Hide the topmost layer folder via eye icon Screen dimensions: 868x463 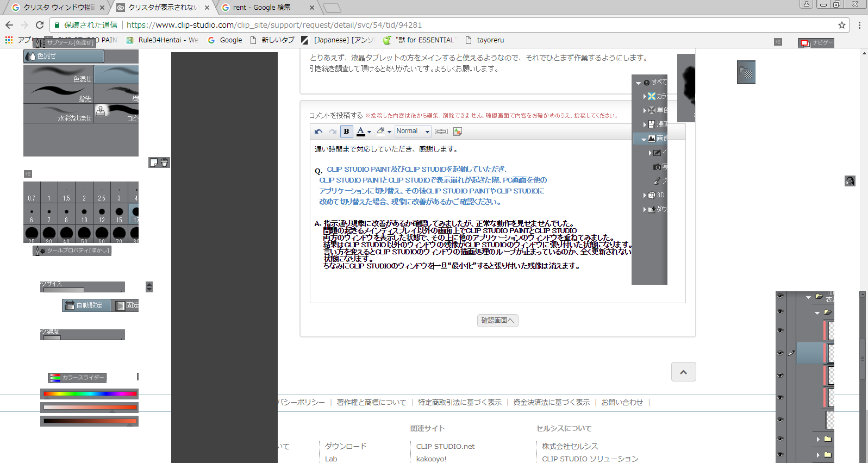[x=780, y=296]
